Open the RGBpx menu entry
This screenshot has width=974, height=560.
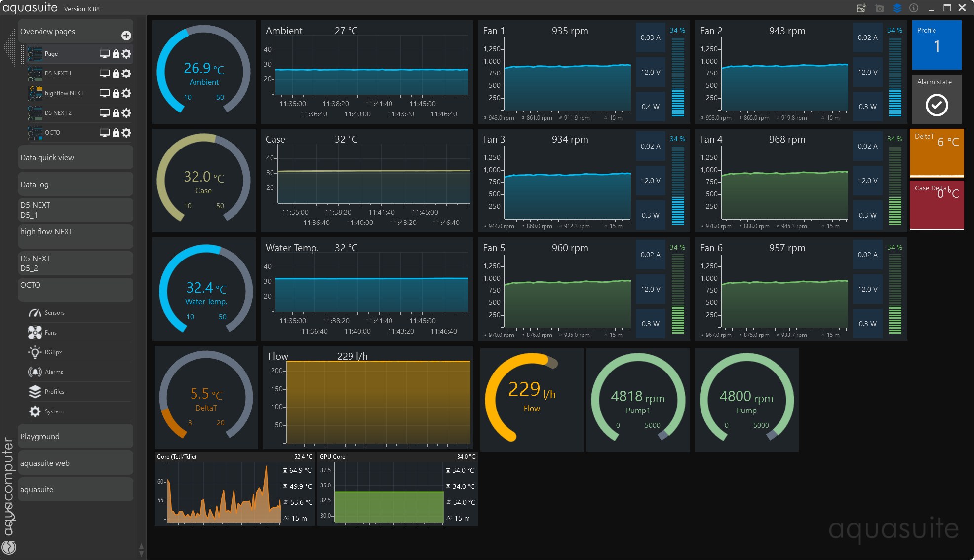[80, 352]
